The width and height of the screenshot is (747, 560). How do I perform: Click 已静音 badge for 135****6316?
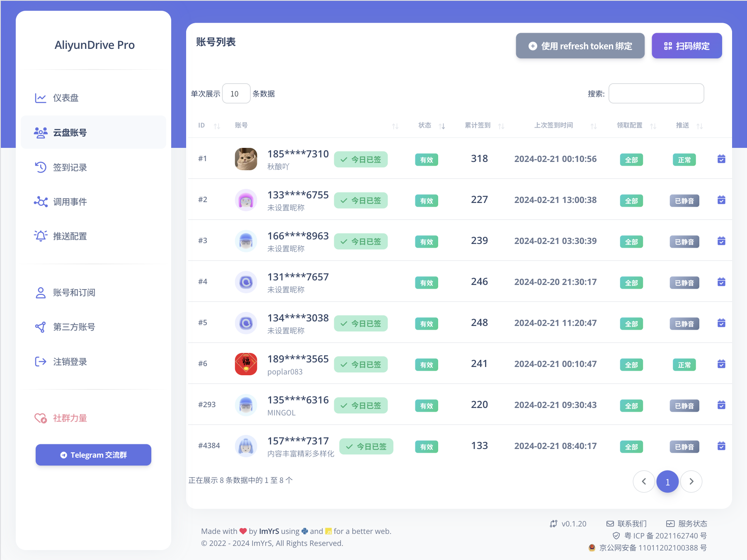pos(684,406)
